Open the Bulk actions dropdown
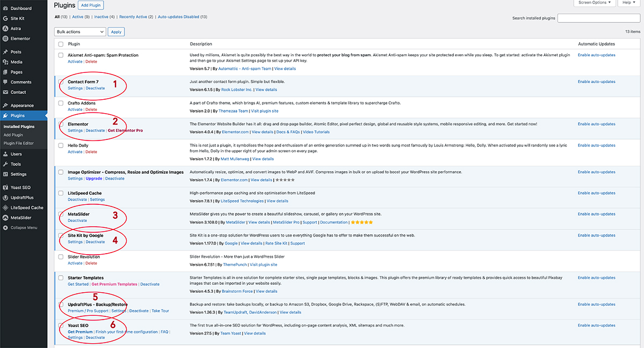This screenshot has width=644, height=348. [80, 32]
